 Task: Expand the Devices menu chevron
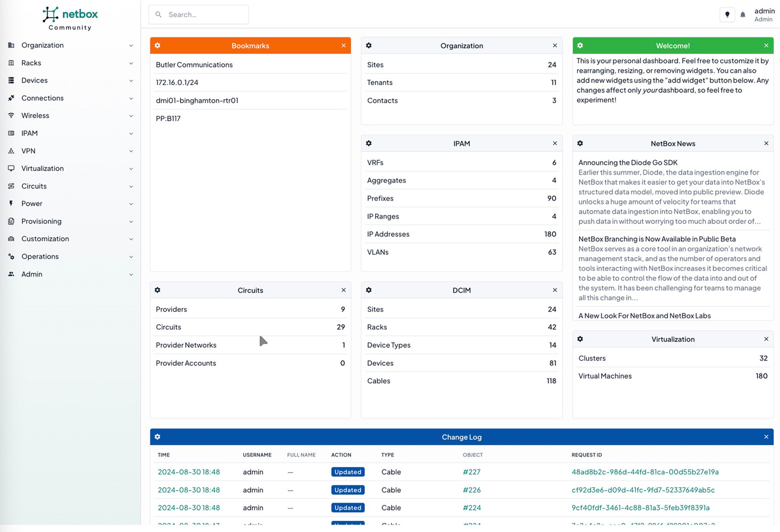(131, 81)
